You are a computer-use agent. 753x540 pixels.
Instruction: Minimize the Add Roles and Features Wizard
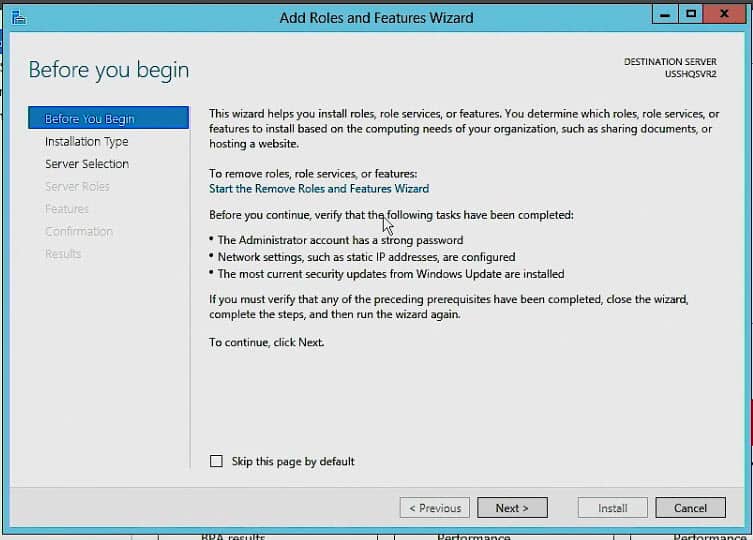(665, 14)
